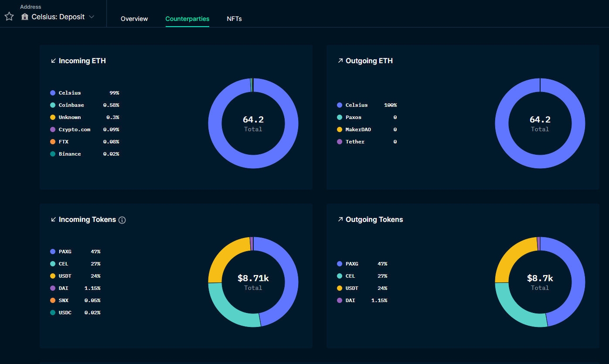609x364 pixels.
Task: Click the SNX orange legend dot
Action: pyautogui.click(x=53, y=300)
